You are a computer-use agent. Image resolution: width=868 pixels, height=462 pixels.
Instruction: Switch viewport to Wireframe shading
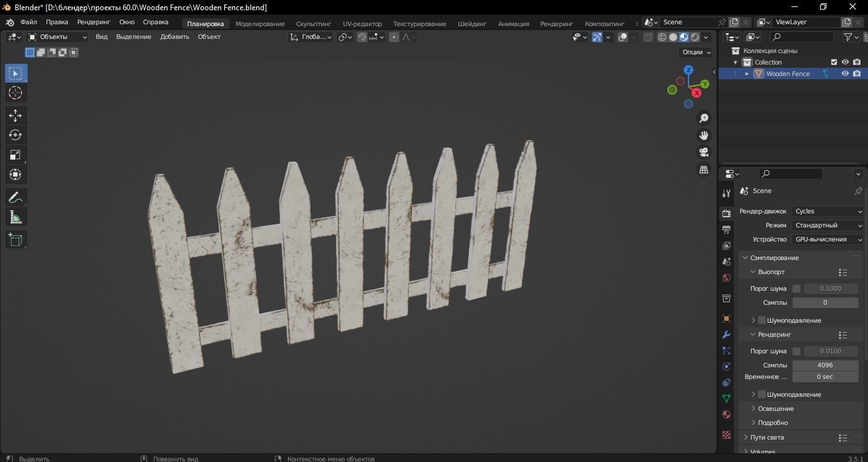(662, 37)
